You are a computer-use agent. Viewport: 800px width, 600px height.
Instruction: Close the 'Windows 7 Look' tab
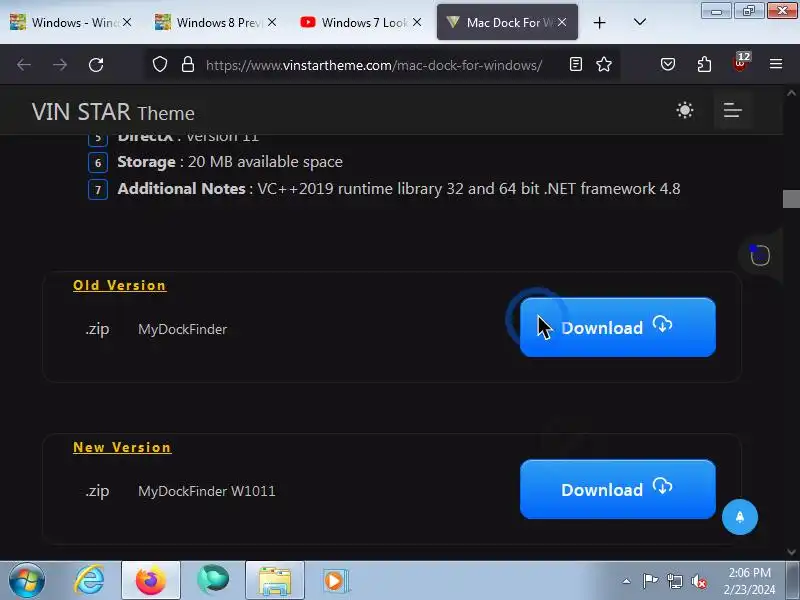417,22
